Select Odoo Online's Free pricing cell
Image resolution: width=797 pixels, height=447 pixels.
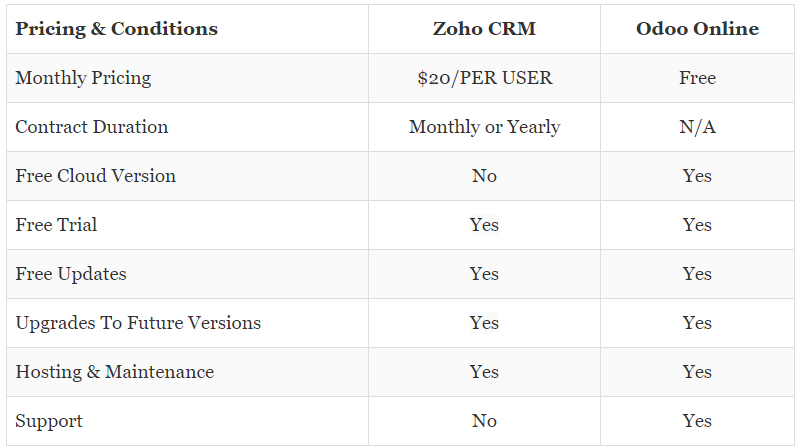pos(697,78)
